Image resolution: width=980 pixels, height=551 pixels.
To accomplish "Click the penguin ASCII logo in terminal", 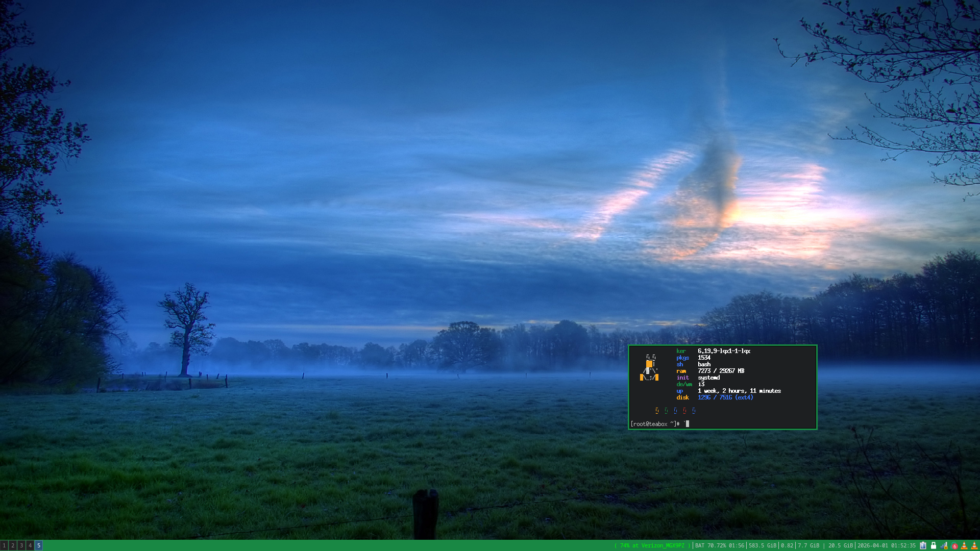I will pyautogui.click(x=649, y=368).
